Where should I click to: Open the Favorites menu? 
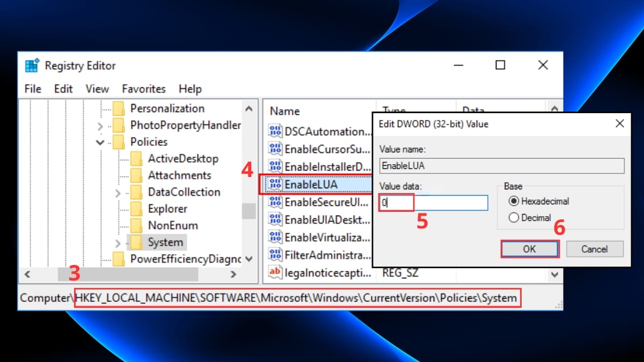(143, 88)
